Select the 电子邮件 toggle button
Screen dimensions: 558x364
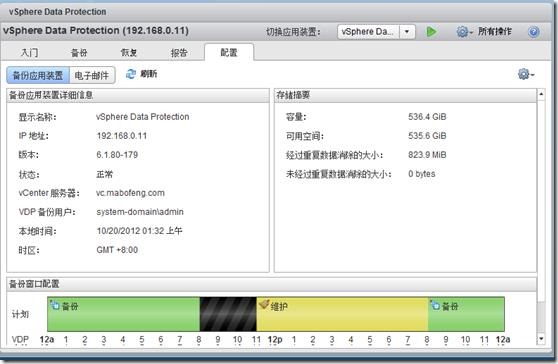click(92, 75)
